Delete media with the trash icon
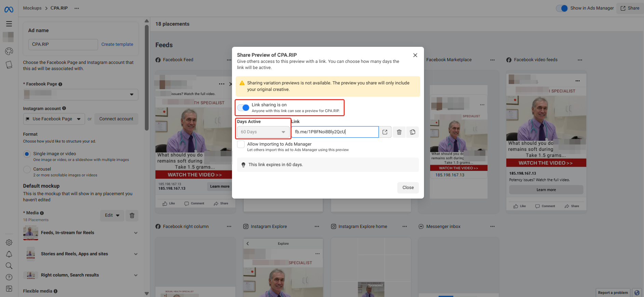The image size is (644, 297). tap(132, 215)
